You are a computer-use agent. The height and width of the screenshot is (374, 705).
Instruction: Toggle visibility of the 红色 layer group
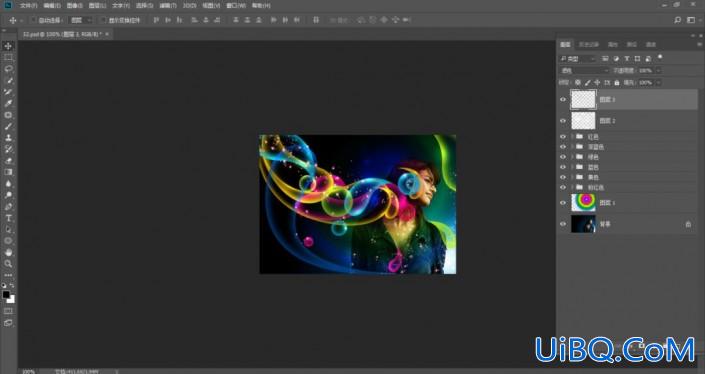pos(563,137)
